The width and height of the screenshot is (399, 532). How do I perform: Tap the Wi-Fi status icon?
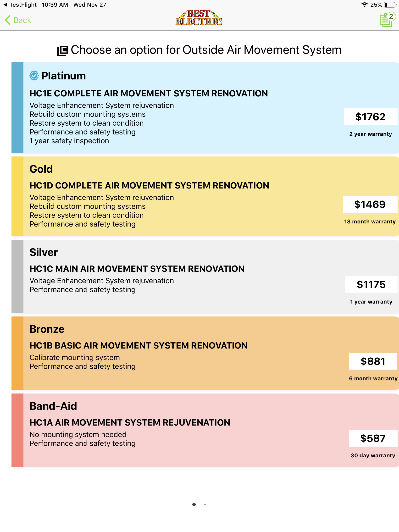click(x=365, y=5)
